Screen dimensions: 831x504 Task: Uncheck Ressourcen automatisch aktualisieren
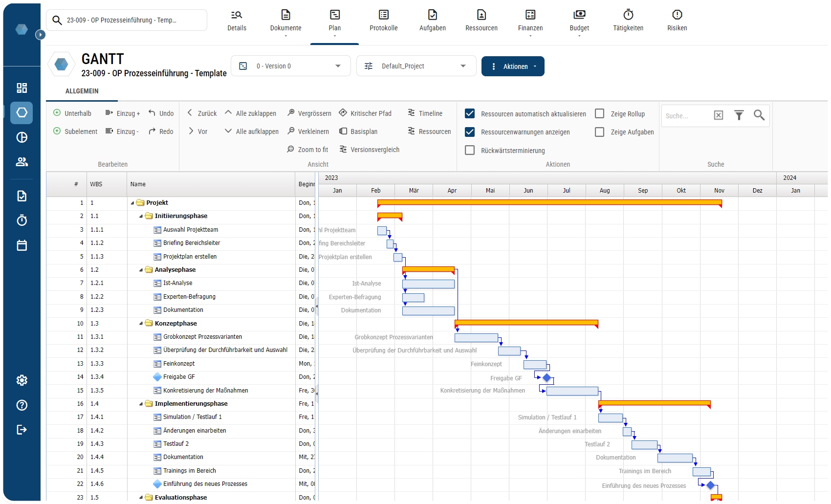tap(470, 113)
